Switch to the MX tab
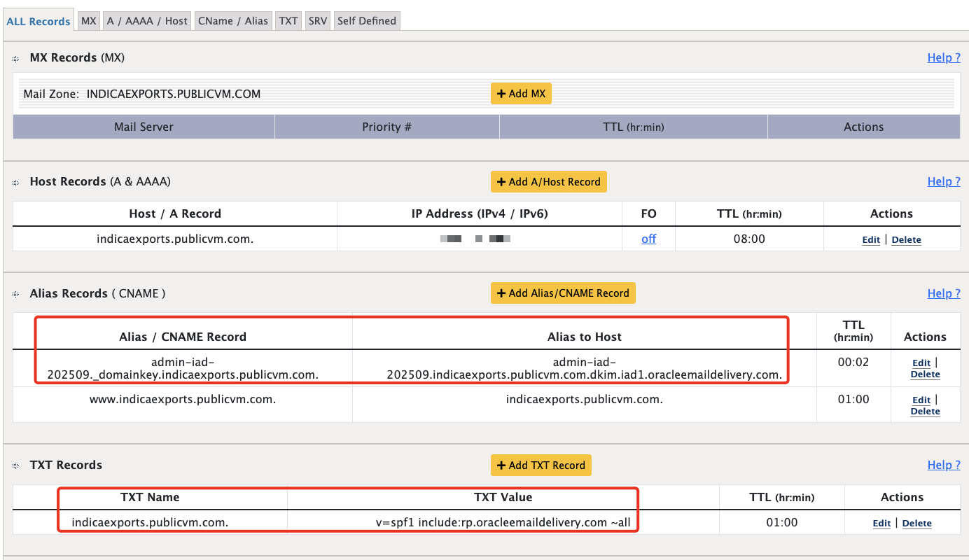Screen dimensions: 969x560 pyautogui.click(x=88, y=20)
